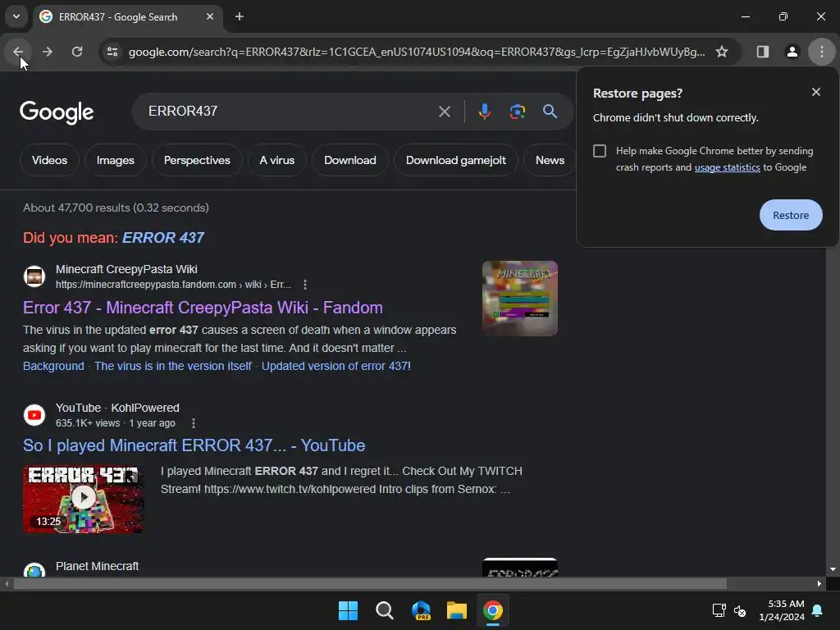Open a new tab with plus button
This screenshot has height=630, width=840.
coord(240,16)
